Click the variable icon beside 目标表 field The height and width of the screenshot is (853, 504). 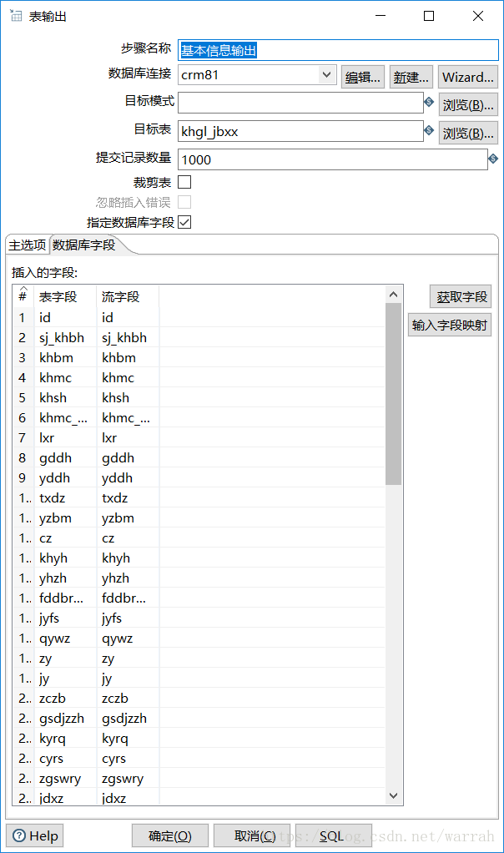pos(429,130)
